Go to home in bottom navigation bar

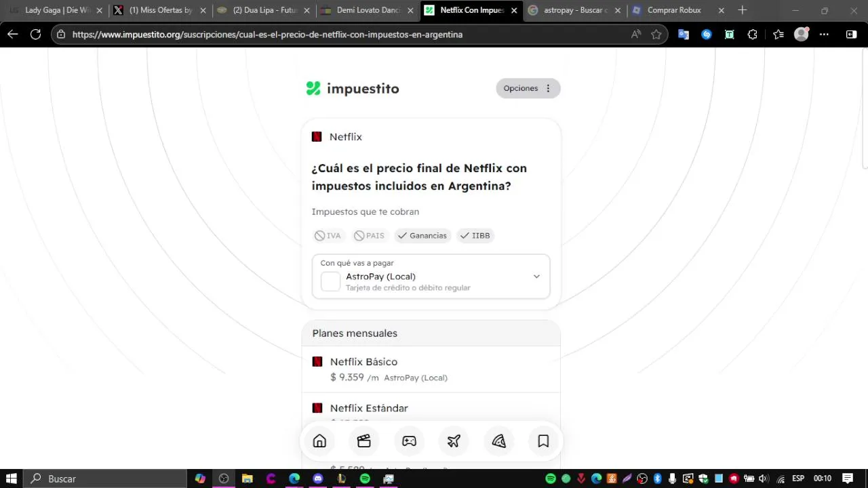coord(319,441)
